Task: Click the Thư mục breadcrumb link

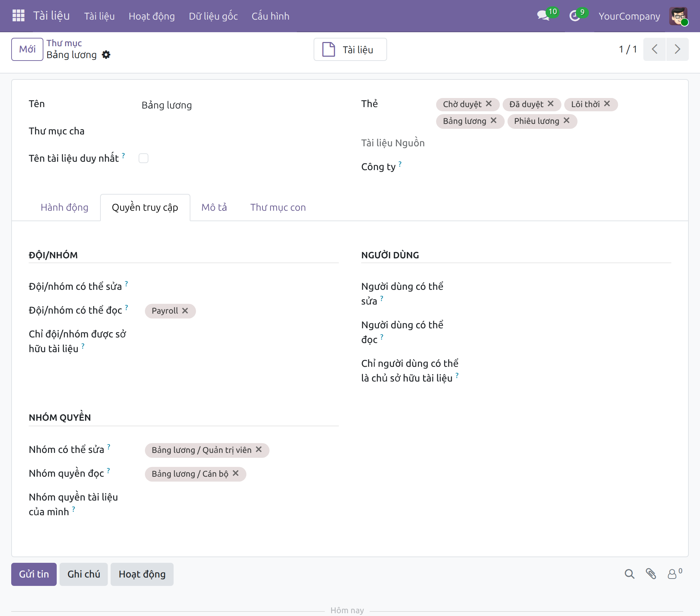Action: click(64, 43)
